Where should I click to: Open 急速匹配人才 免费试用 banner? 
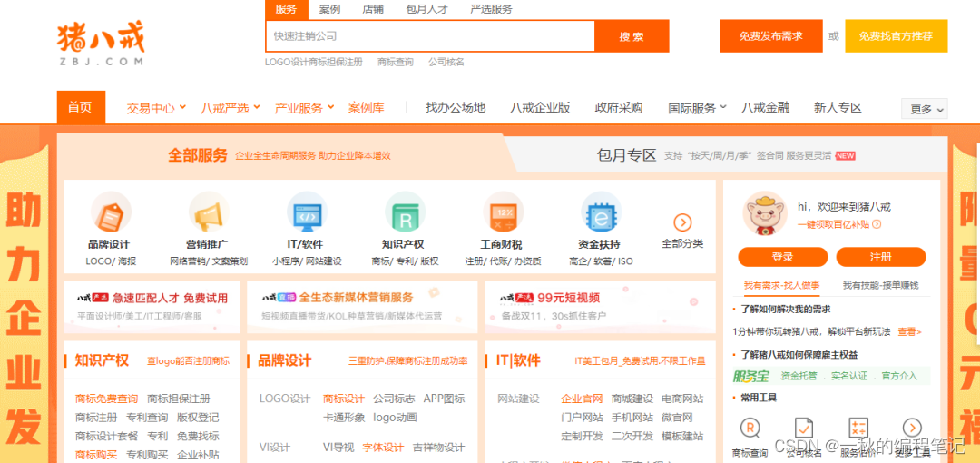pyautogui.click(x=152, y=307)
